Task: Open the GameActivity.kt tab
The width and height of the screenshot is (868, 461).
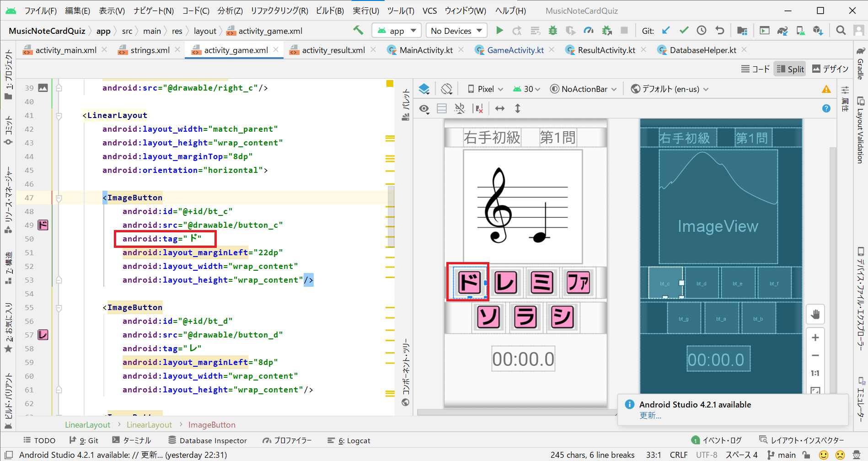Action: tap(515, 50)
